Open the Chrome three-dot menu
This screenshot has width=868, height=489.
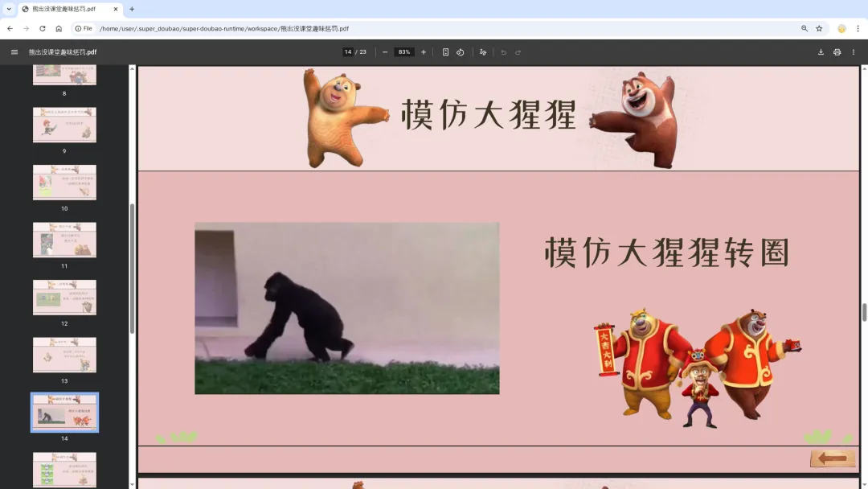(858, 28)
